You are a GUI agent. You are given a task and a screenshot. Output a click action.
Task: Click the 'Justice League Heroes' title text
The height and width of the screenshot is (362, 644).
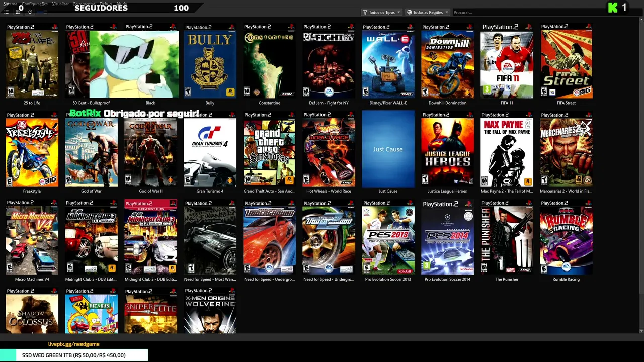point(447,191)
